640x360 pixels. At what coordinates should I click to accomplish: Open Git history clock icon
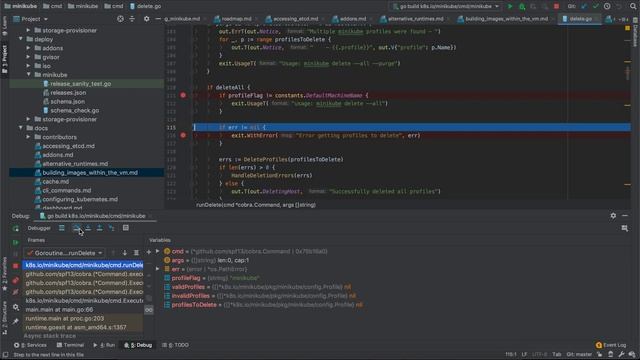607,6
